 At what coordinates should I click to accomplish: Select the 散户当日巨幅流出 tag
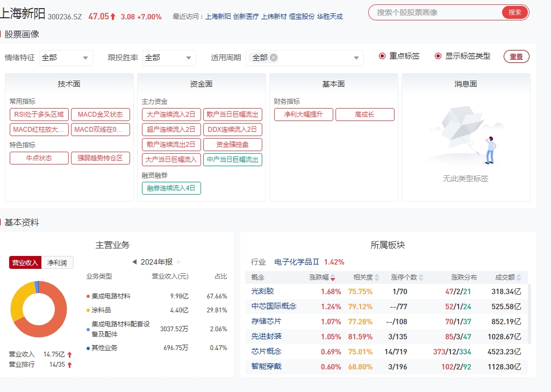[233, 115]
